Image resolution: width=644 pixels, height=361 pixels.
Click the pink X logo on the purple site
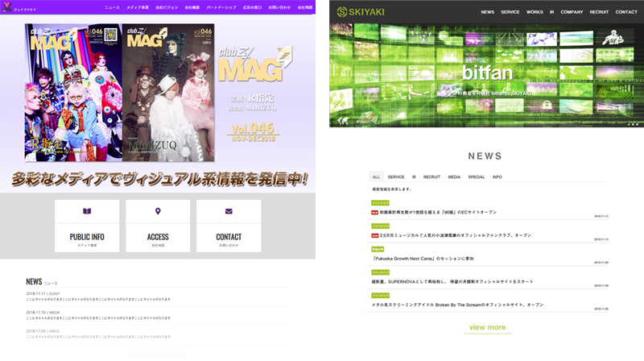click(6, 6)
